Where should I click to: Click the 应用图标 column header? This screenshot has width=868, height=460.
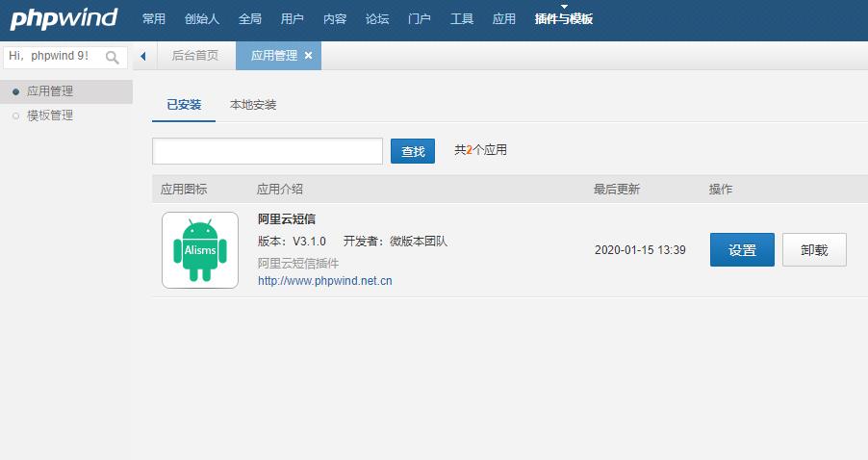coord(184,190)
